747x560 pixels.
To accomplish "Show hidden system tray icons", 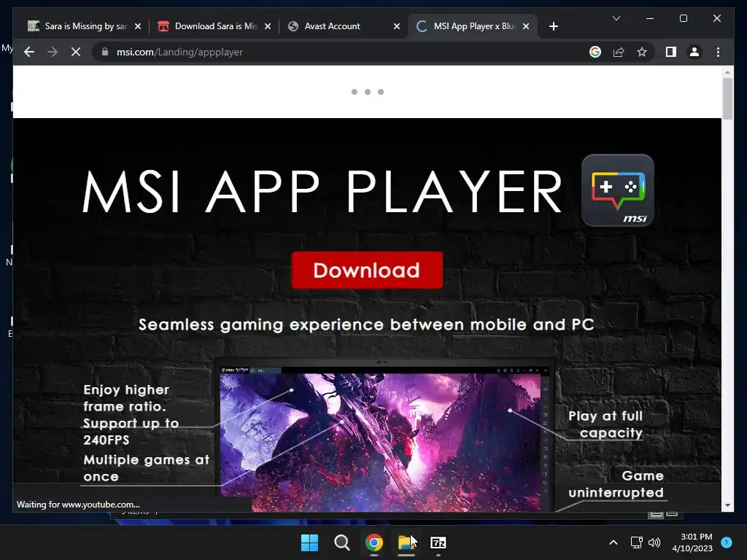I will [614, 542].
